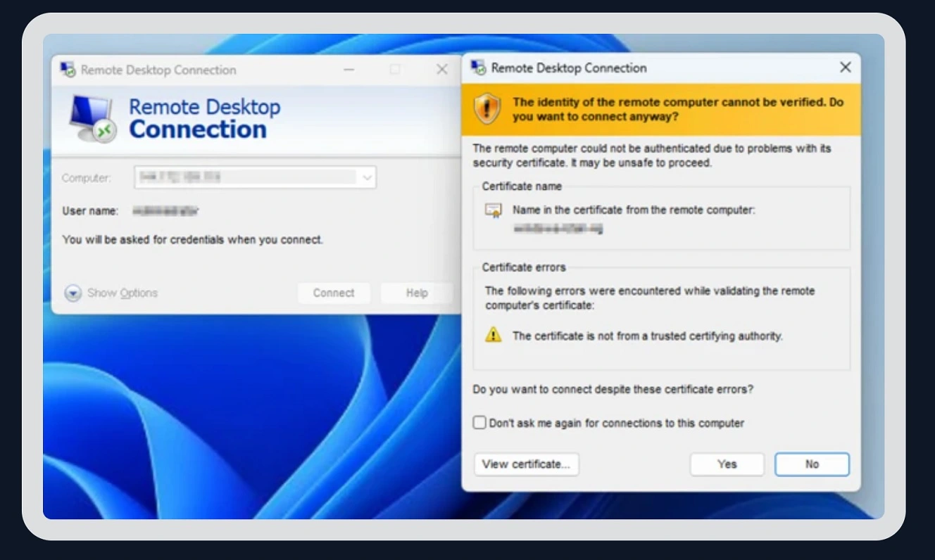Click "You will be asked for credentials" text
This screenshot has width=935, height=560.
pyautogui.click(x=193, y=239)
